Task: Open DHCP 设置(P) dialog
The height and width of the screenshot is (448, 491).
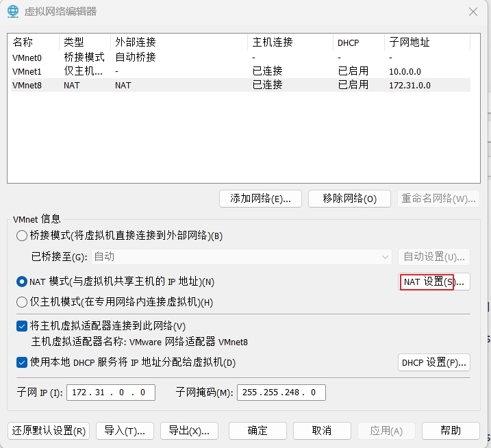Action: click(x=434, y=362)
